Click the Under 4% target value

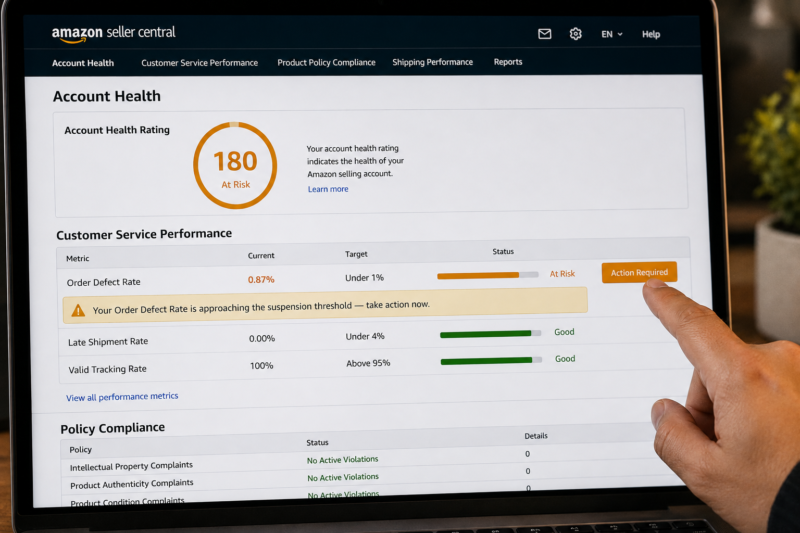pos(365,336)
